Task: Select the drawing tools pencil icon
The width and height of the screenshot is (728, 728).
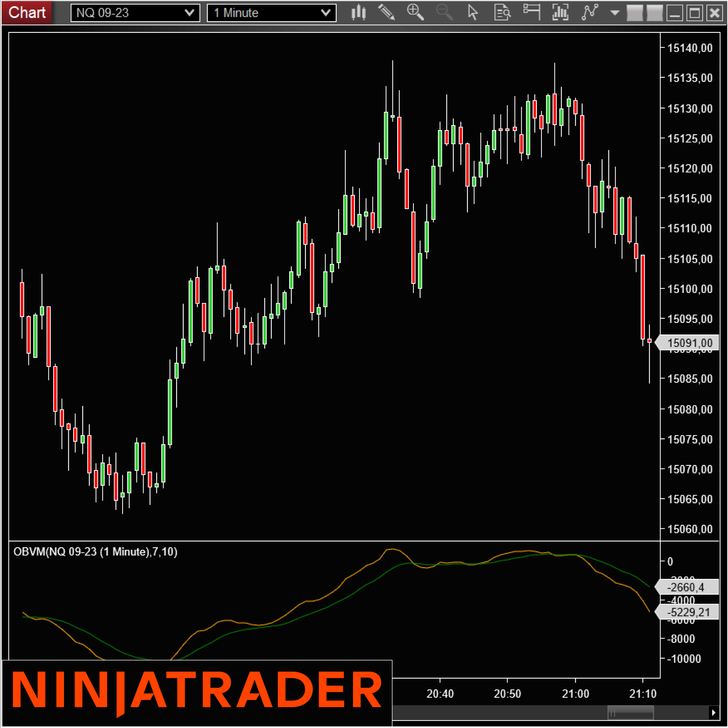Action: tap(386, 13)
